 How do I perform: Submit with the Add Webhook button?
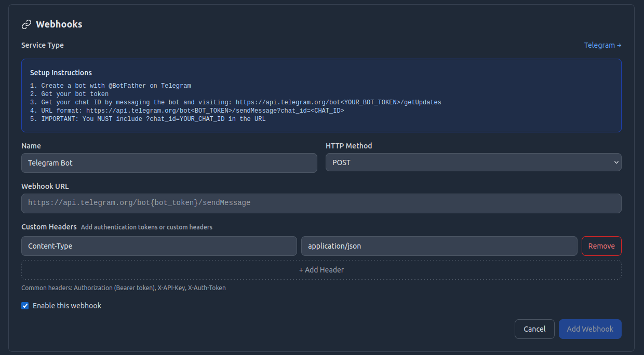pyautogui.click(x=589, y=329)
